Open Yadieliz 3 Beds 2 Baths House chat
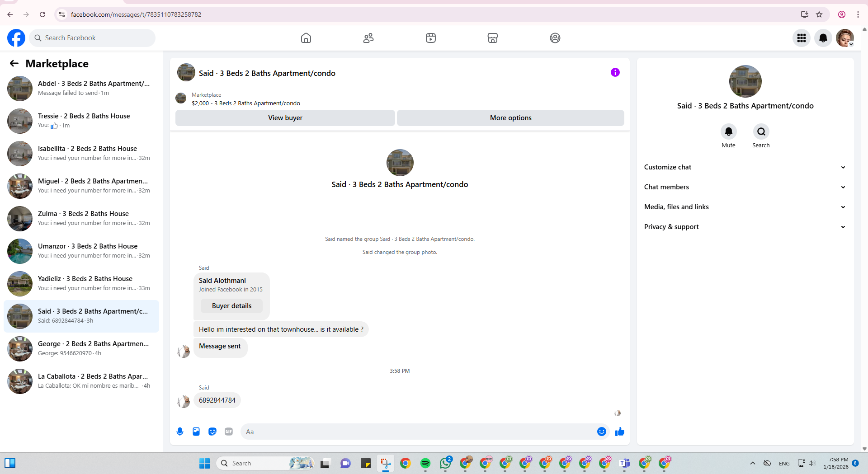The height and width of the screenshot is (474, 868). coord(81,283)
